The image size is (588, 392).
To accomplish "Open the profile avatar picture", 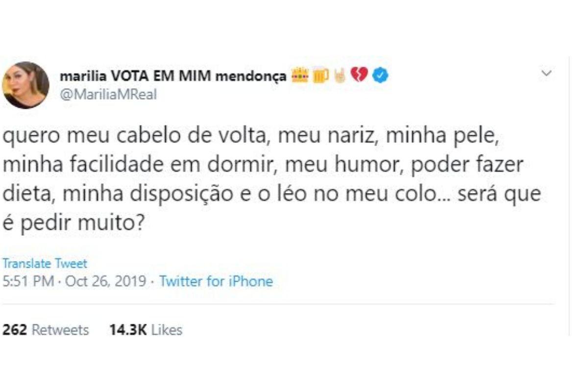I will point(25,85).
